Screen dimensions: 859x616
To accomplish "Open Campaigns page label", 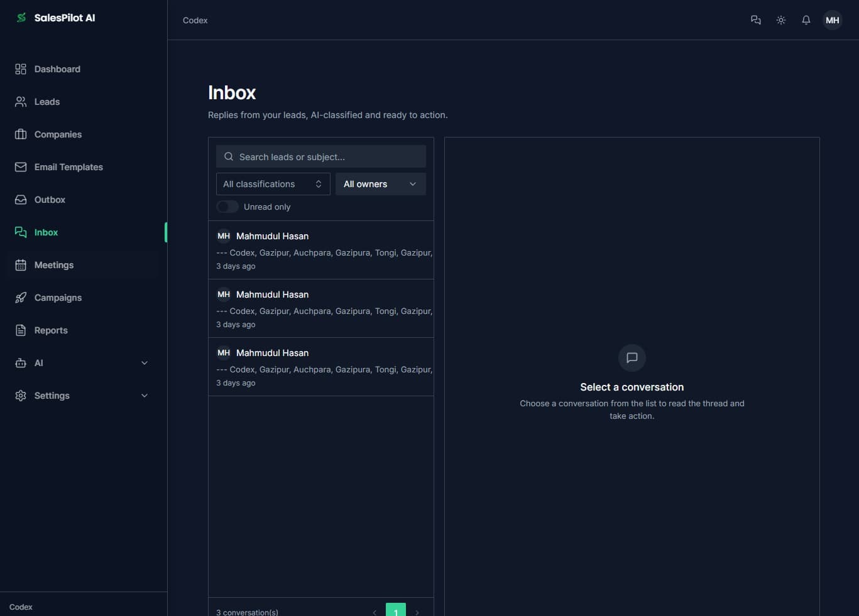I will pyautogui.click(x=58, y=298).
